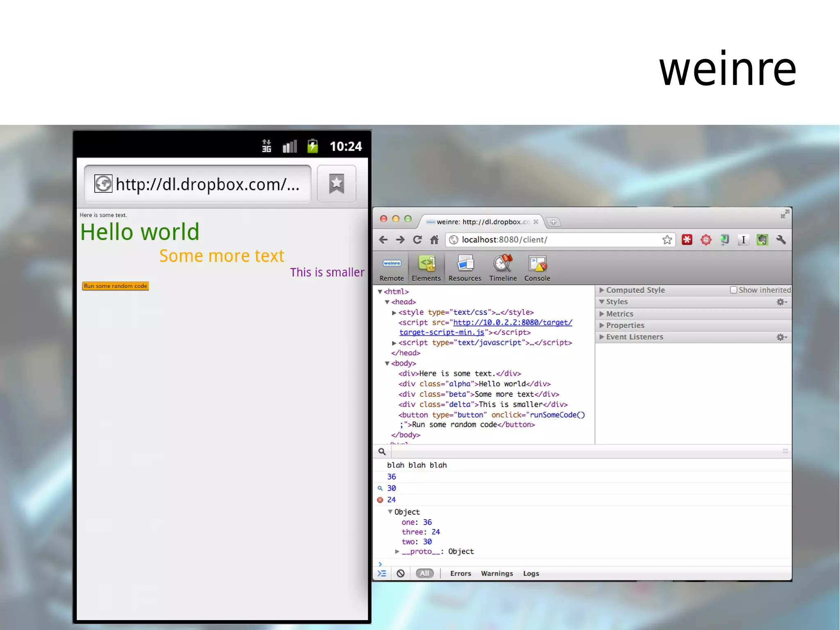Click the clear console icon
This screenshot has height=630, width=840.
click(401, 573)
